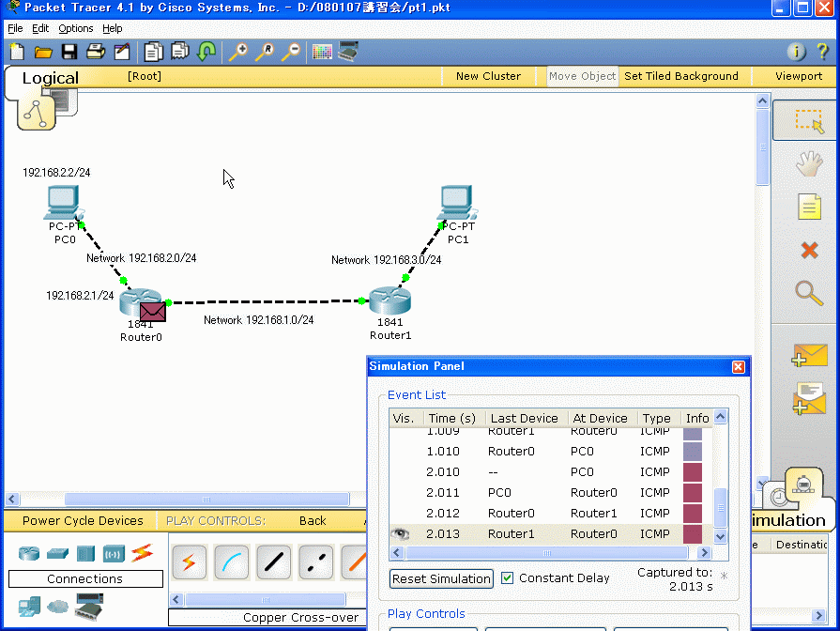Select the Switches device category icon
840x631 pixels.
[57, 553]
